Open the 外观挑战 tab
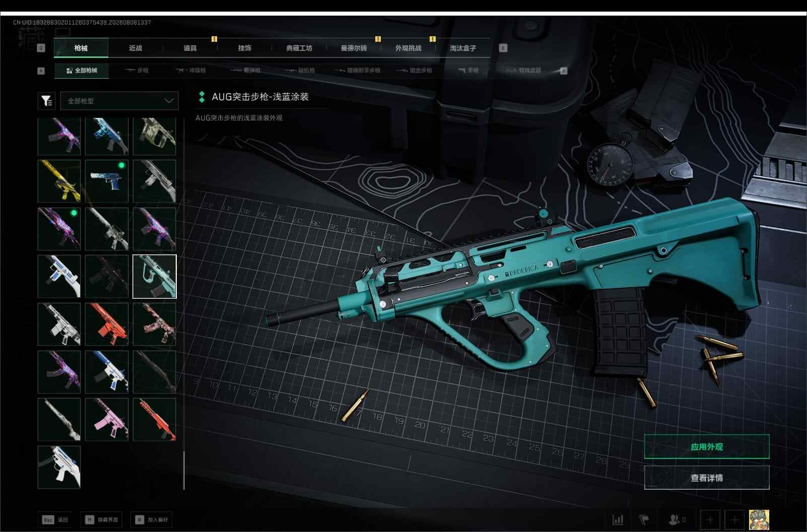The image size is (807, 532). tap(408, 48)
